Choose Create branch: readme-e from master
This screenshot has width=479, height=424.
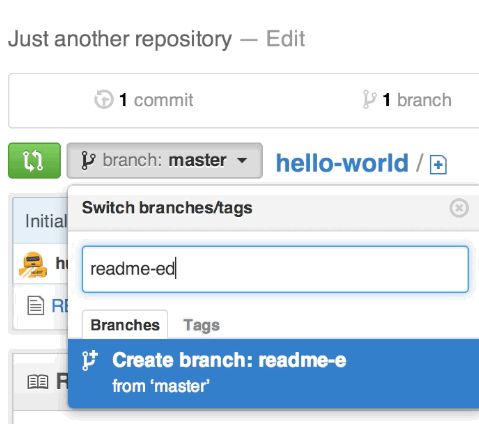coord(273,373)
